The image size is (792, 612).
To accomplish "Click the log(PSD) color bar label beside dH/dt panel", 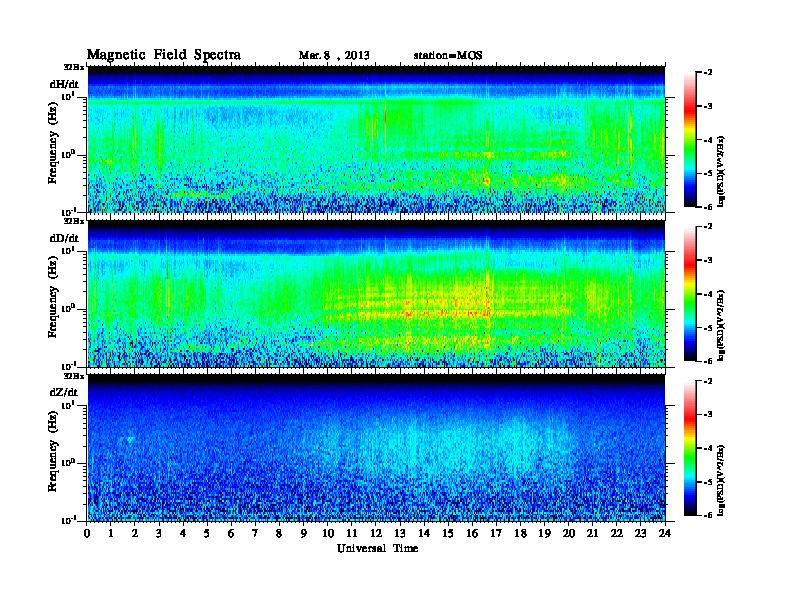I will click(721, 171).
